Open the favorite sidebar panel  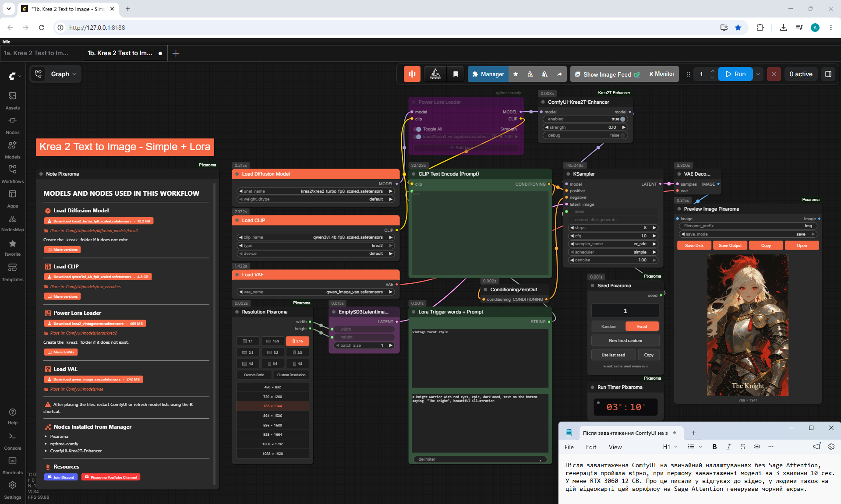coord(12,248)
